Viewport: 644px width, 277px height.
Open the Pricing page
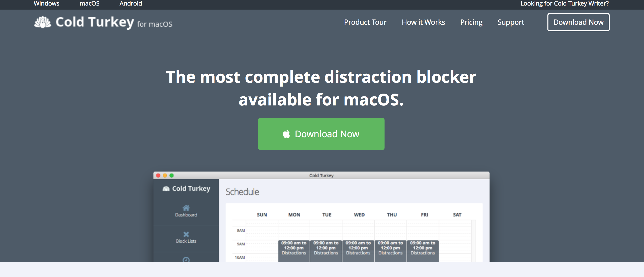pyautogui.click(x=471, y=22)
